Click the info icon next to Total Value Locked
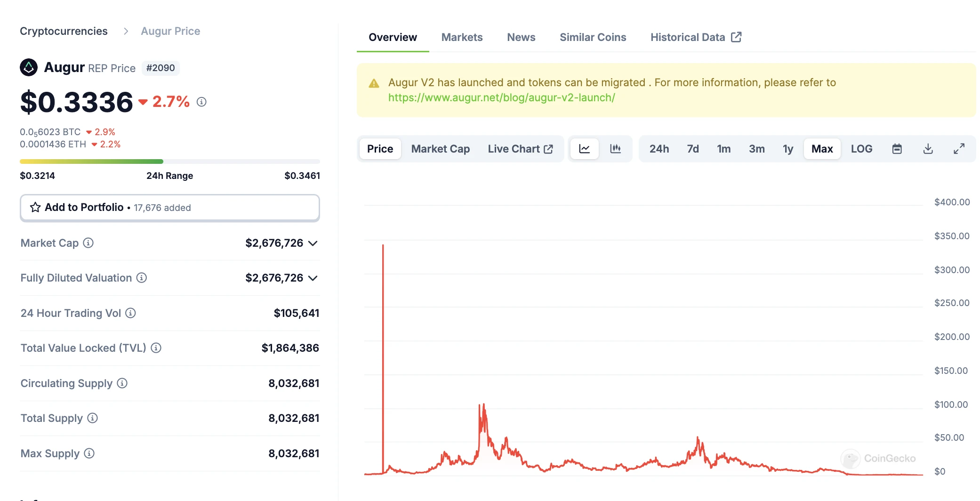 tap(156, 348)
